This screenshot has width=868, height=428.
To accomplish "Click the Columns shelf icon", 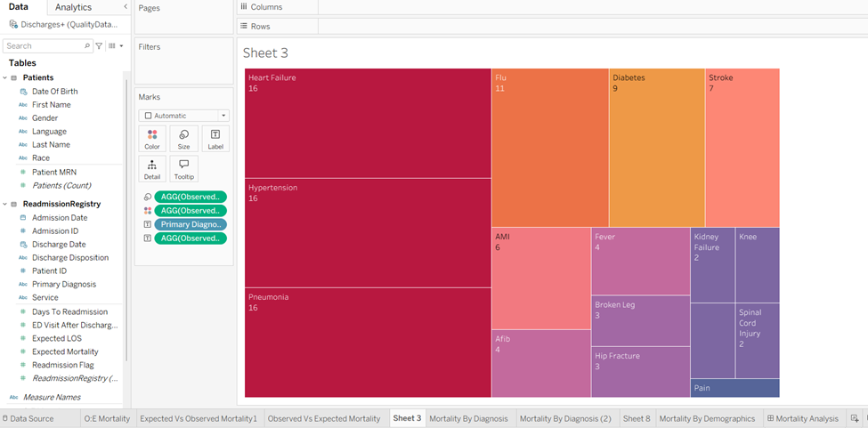I will [x=244, y=6].
